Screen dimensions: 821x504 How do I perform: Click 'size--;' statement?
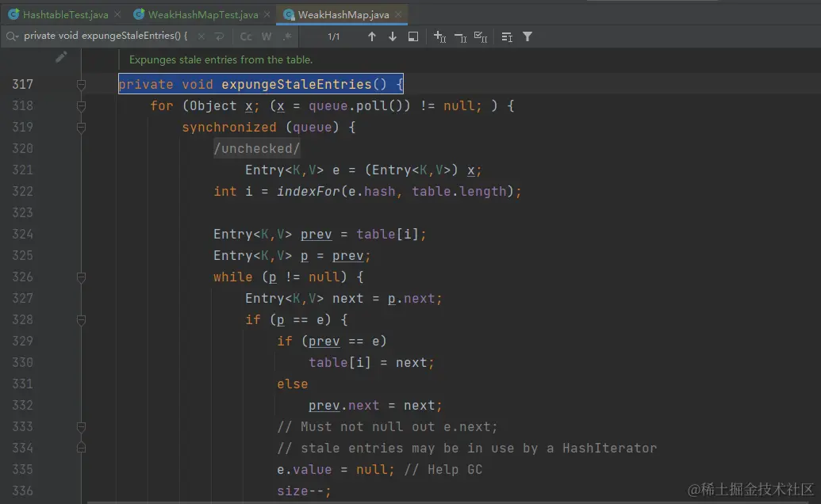[305, 491]
